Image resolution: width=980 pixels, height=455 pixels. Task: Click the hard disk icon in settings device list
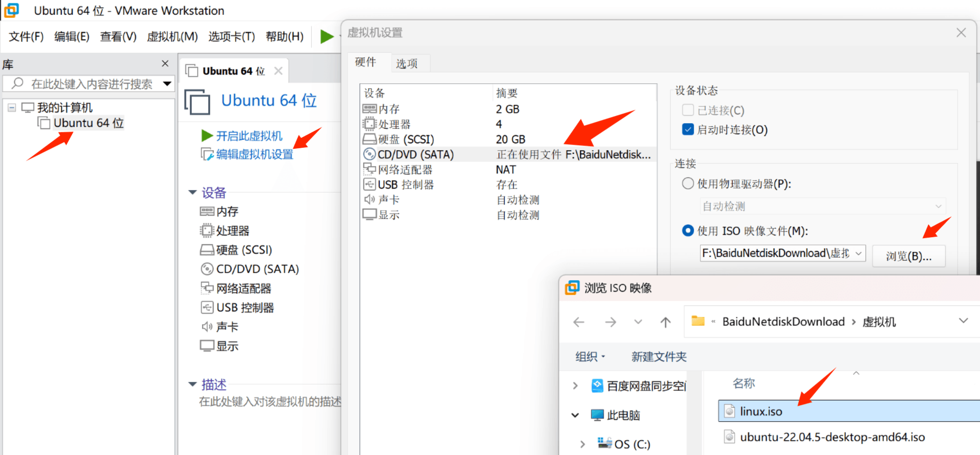[x=369, y=139]
